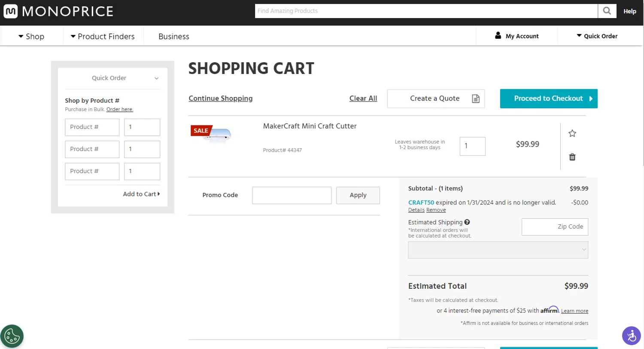This screenshot has height=349, width=644.
Task: Expand the Quick Order menu in navbar
Action: [x=597, y=36]
